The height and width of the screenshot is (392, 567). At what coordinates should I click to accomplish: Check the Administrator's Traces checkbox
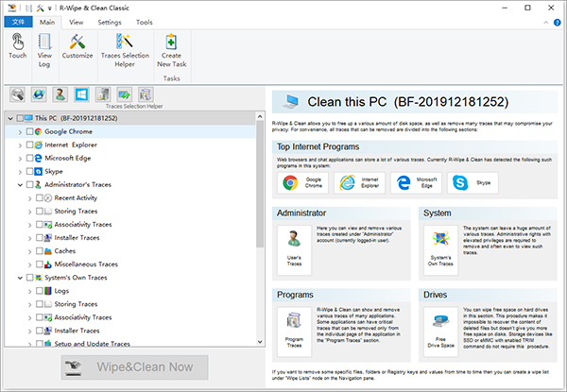(30, 184)
